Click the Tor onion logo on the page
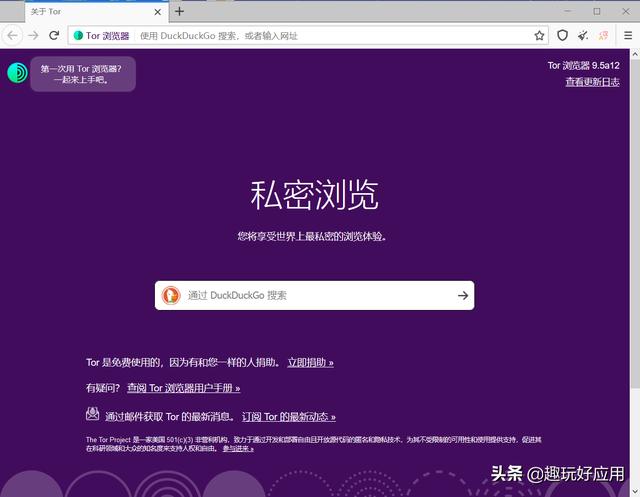This screenshot has width=640, height=497. (17, 73)
